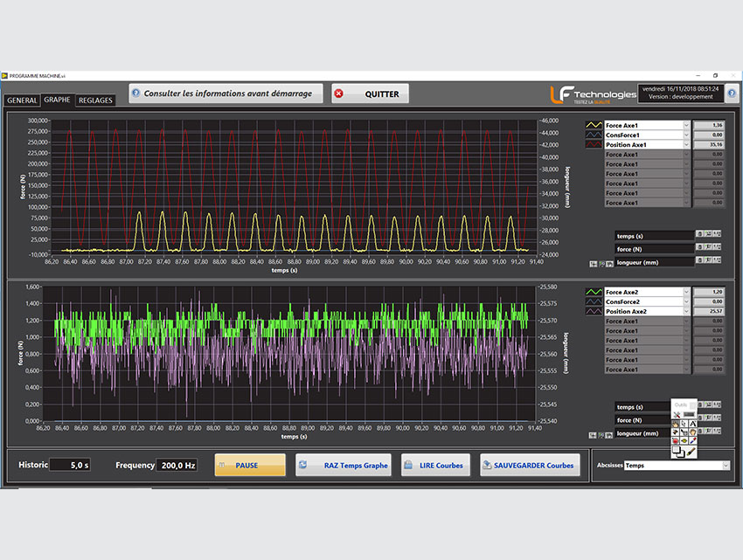Viewport: 743px width, 560px height.
Task: Toggle the lock on upper temps (s) scale
Action: (698, 234)
